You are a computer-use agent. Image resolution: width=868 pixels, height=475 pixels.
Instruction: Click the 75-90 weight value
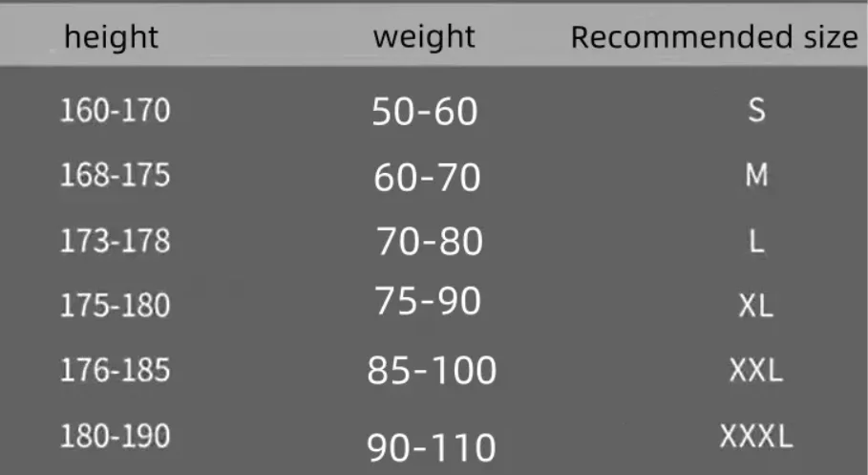(428, 301)
